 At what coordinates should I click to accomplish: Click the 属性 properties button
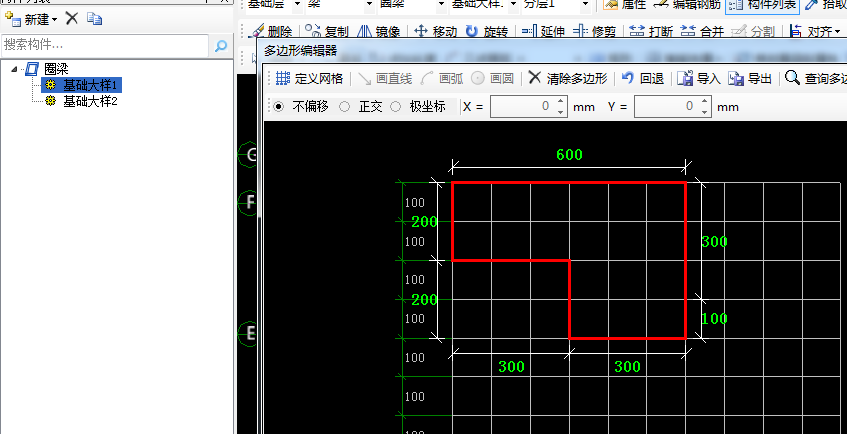(624, 5)
